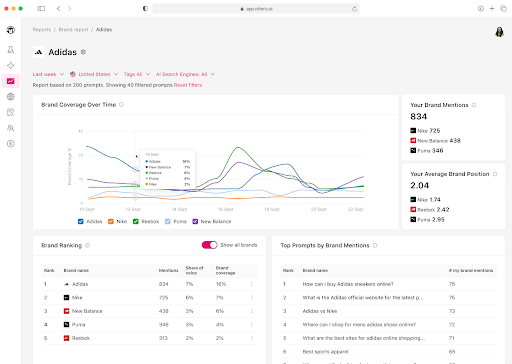512x364 pixels.
Task: Open the dollar billing sidebar icon
Action: (11, 144)
